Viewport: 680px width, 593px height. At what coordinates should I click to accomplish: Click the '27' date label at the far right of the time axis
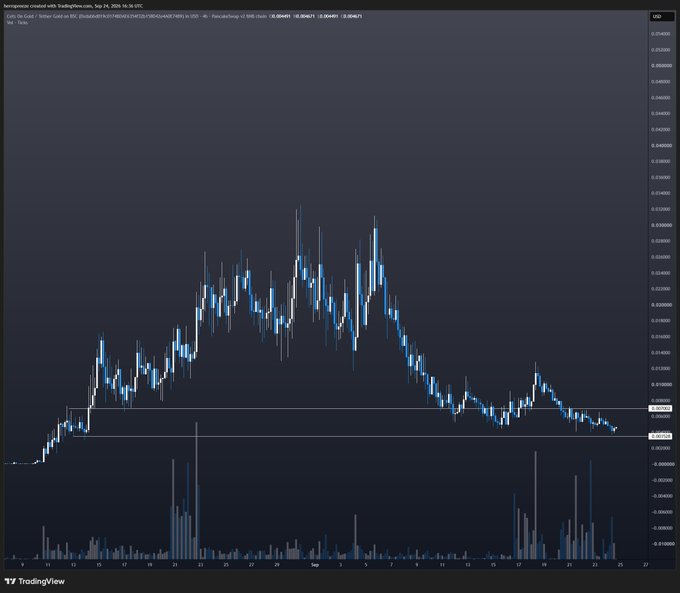(x=646, y=565)
